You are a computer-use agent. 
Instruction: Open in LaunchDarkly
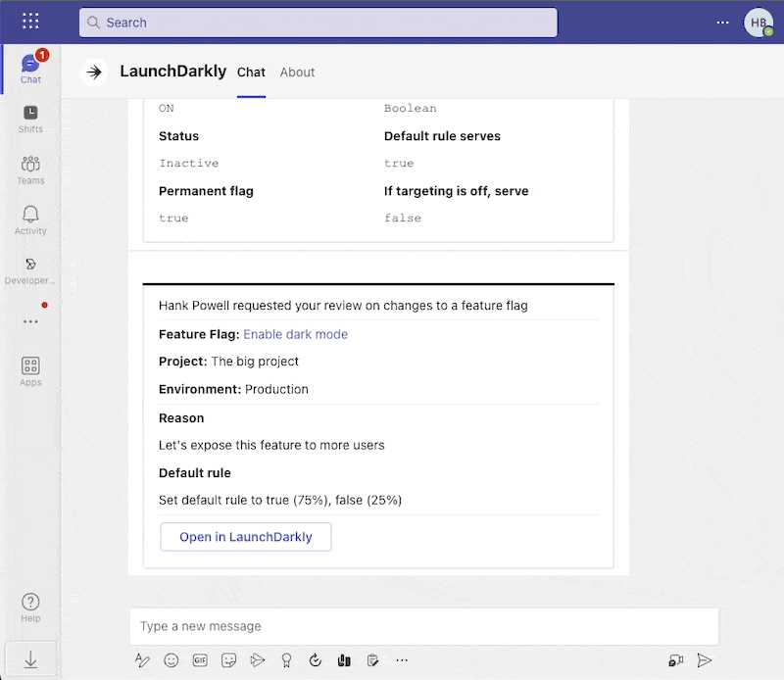point(245,537)
